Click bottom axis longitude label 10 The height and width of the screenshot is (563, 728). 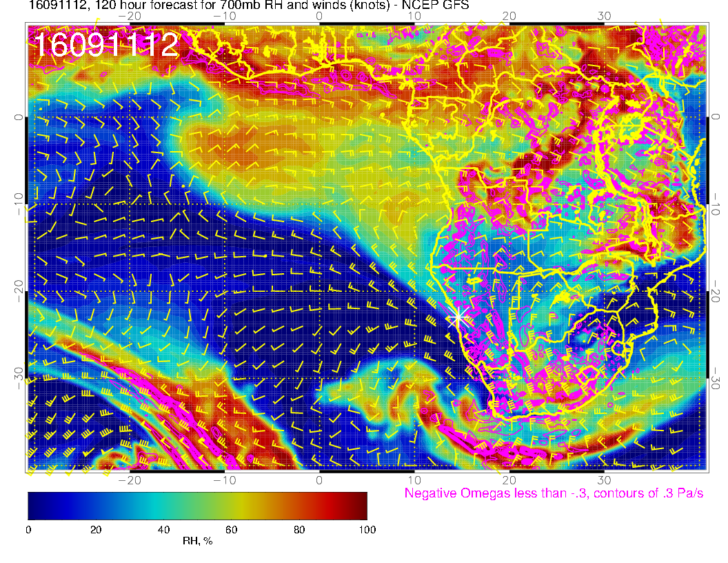[414, 480]
